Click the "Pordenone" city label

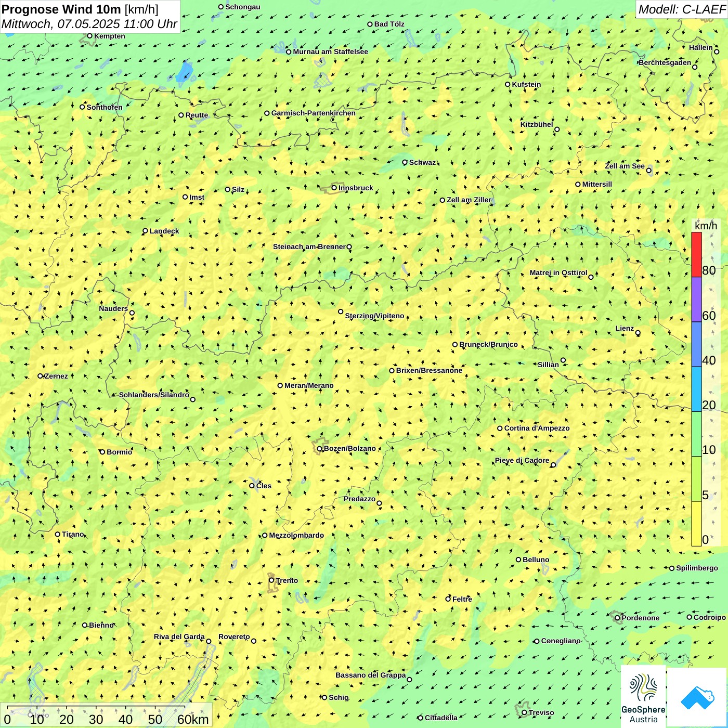click(x=641, y=618)
